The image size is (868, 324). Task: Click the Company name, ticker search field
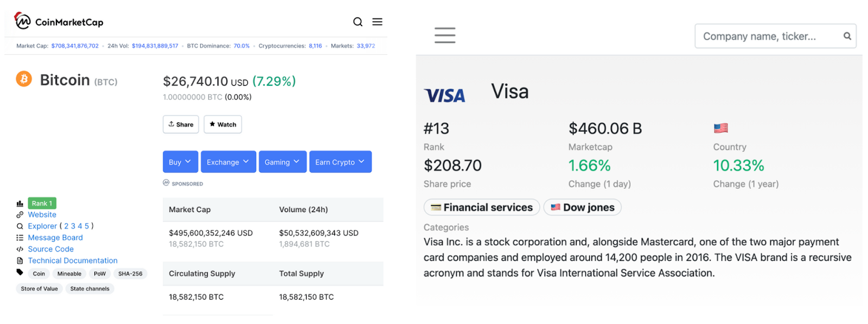coord(775,36)
